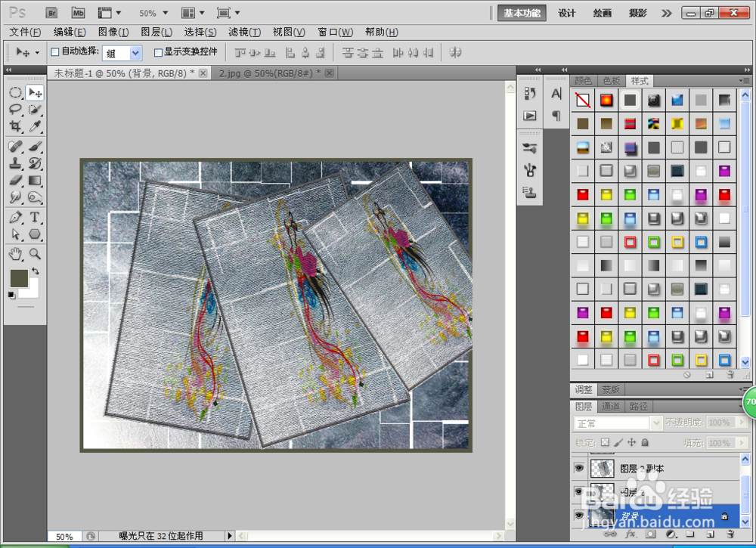Launch Adobe Bridge via Br icon
The height and width of the screenshot is (548, 756).
[x=51, y=13]
